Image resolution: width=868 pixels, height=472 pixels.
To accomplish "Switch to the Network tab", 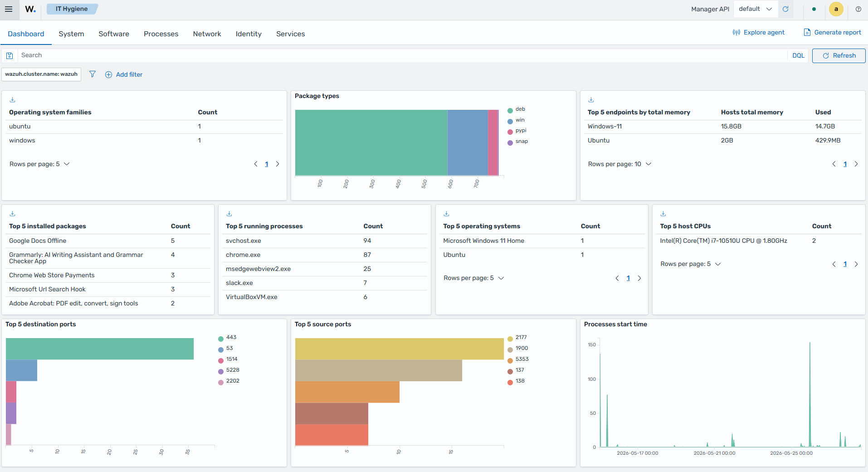I will pos(207,34).
